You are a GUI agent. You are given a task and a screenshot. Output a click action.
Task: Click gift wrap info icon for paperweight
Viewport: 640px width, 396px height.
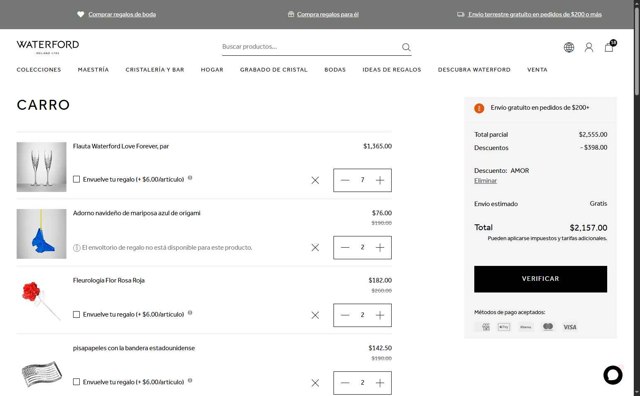190,380
